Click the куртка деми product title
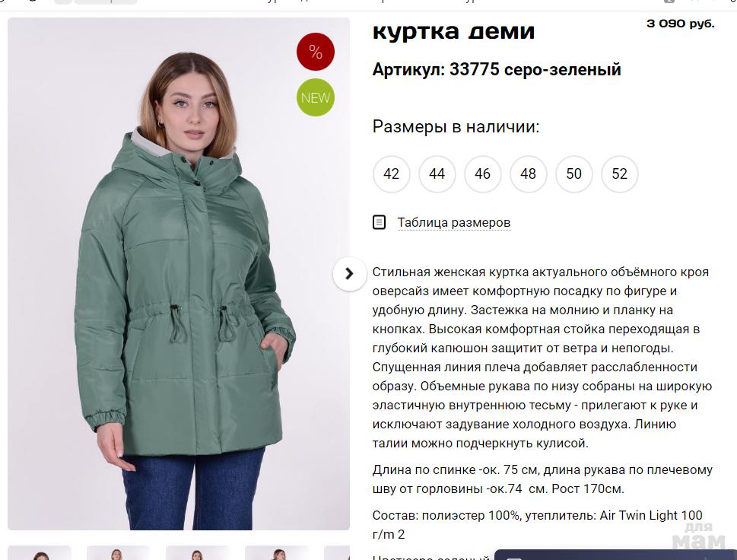 click(453, 31)
